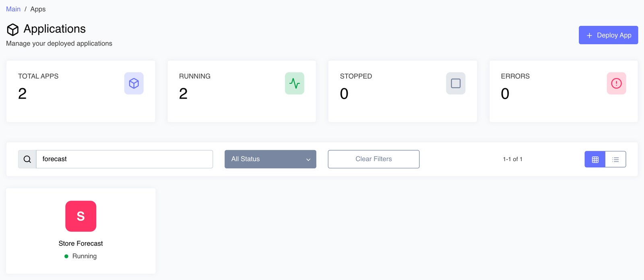Click the search field containing forecast
644x280 pixels.
point(124,159)
